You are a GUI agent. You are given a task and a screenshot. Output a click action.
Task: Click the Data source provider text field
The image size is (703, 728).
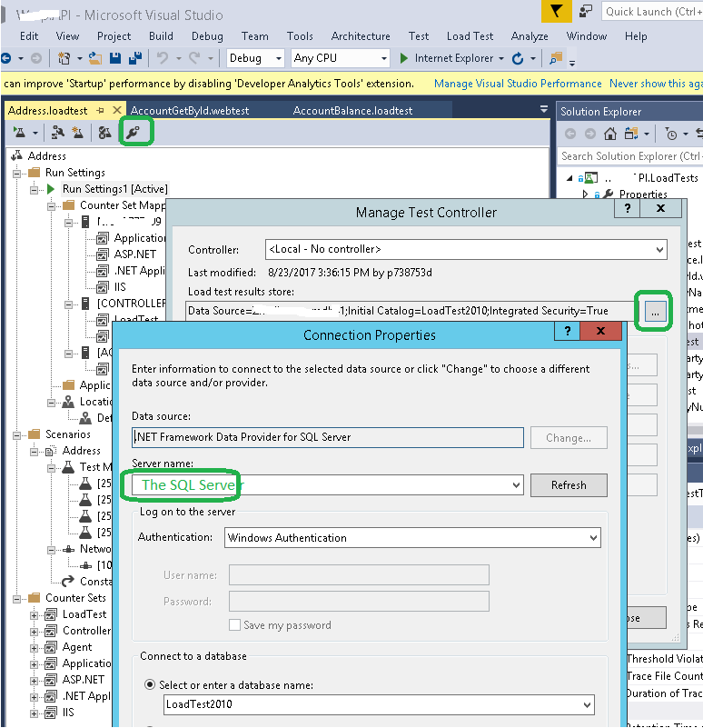point(328,437)
